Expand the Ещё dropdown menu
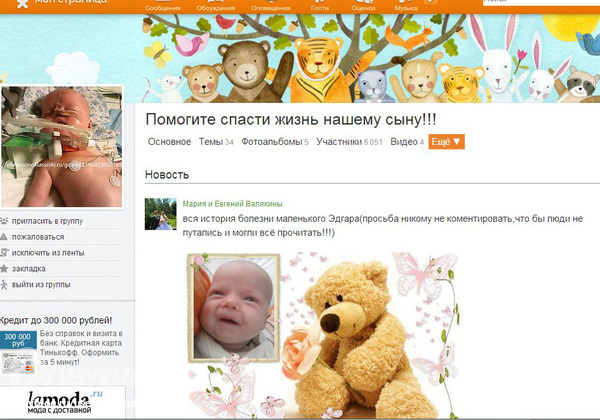 [x=446, y=142]
